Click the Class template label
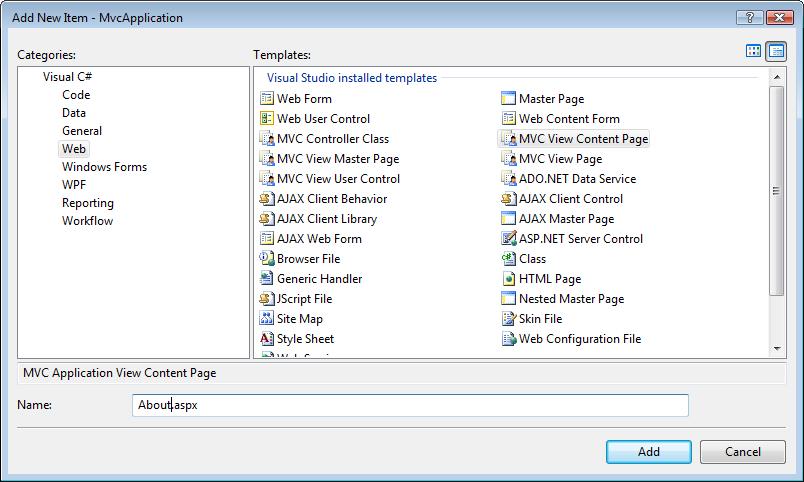This screenshot has width=804, height=482. point(532,258)
